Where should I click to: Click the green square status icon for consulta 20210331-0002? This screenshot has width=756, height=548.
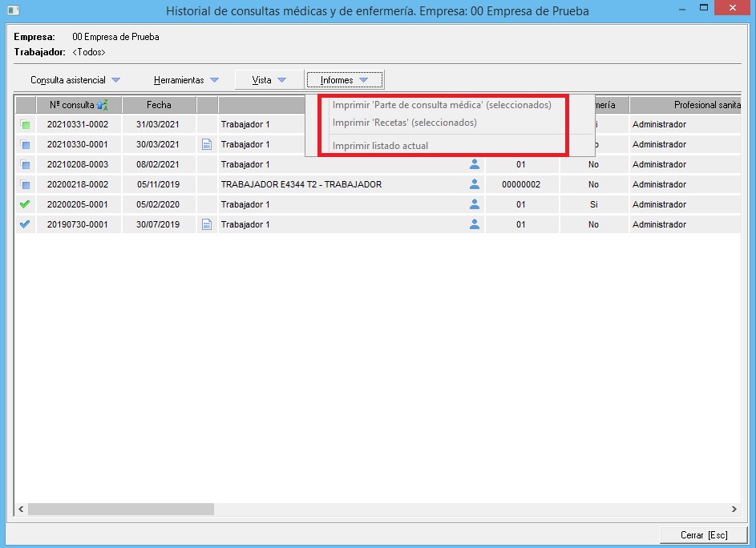point(26,125)
